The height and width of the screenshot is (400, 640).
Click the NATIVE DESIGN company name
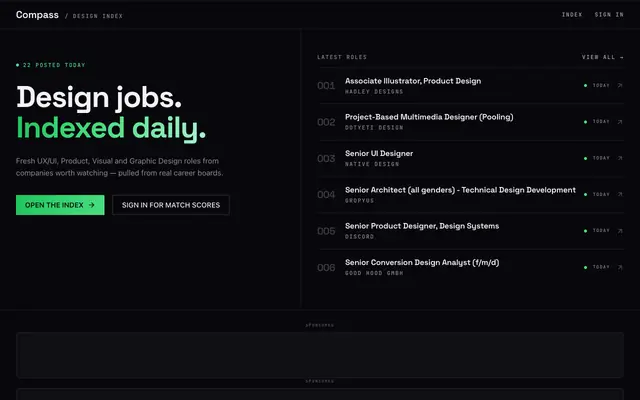[372, 164]
